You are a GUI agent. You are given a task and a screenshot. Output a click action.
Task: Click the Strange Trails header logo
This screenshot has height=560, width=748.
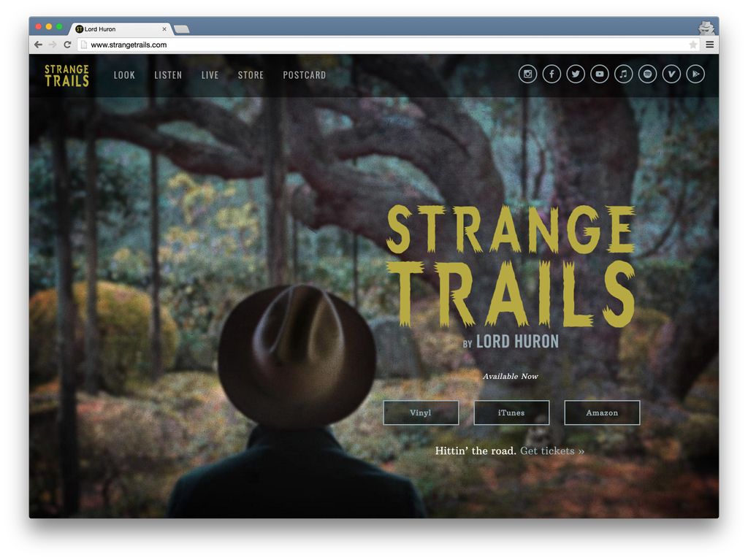pos(66,76)
